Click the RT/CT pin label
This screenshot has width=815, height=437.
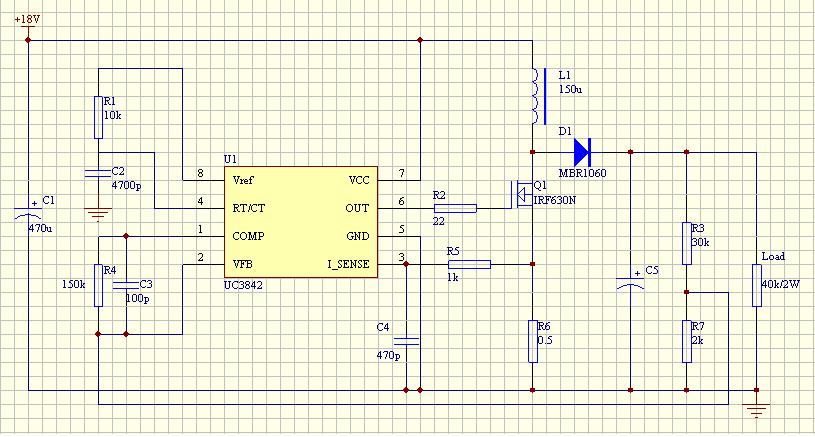click(248, 208)
